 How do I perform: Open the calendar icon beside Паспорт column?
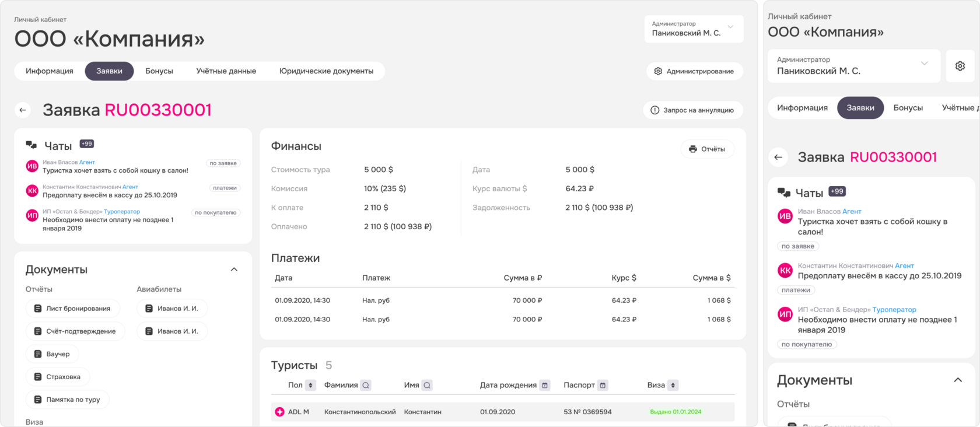[603, 386]
